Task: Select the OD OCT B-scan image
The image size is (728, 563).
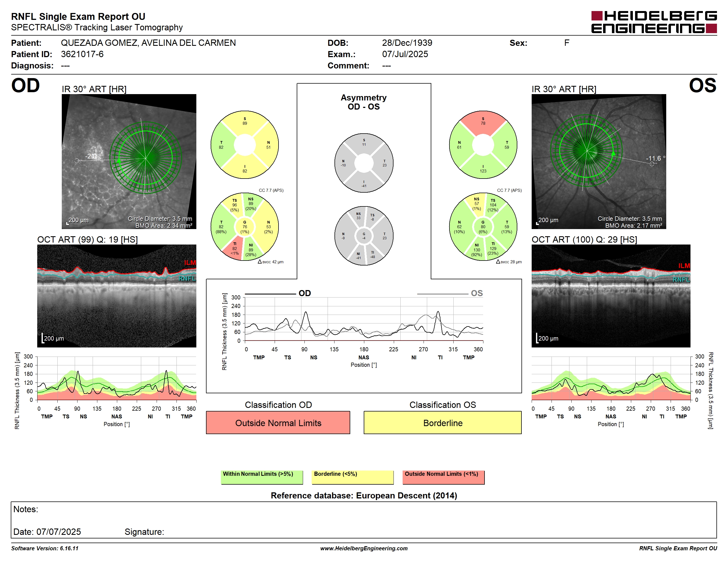Action: point(117,296)
